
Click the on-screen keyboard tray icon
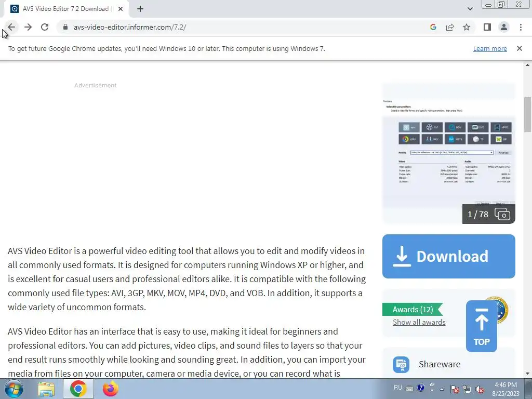pyautogui.click(x=409, y=389)
